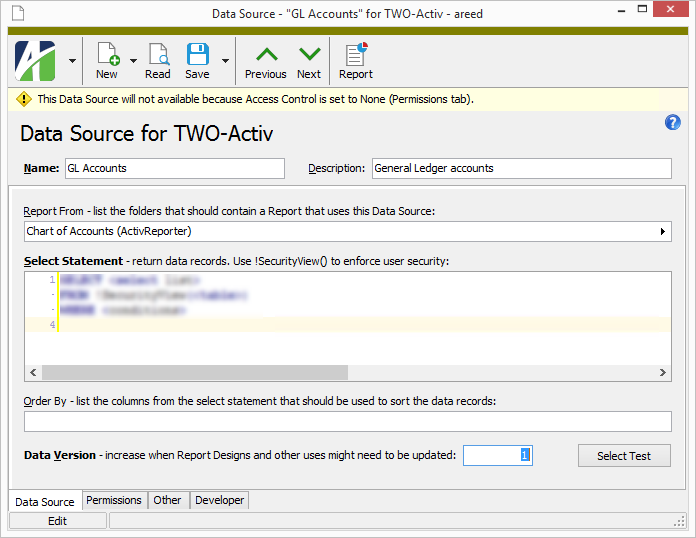Click the document icon in title bar
The width and height of the screenshot is (696, 538).
18,13
